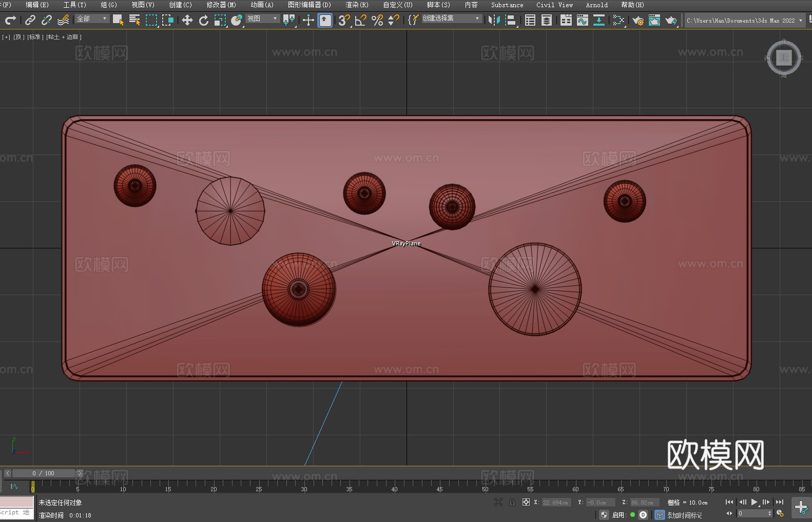Click the time slider 0 / 100 handle

pos(44,473)
